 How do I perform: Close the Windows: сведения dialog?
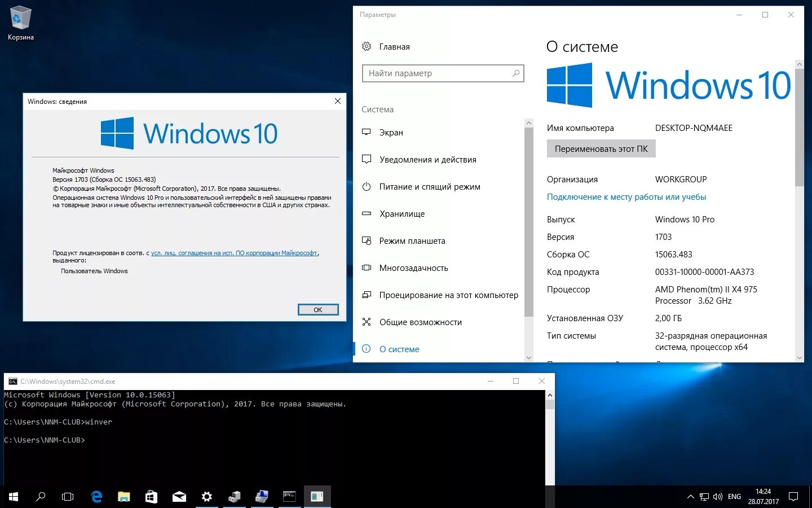337,101
